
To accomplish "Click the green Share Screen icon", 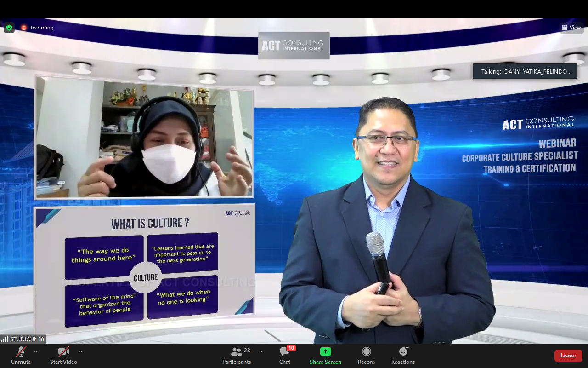I will (x=325, y=351).
